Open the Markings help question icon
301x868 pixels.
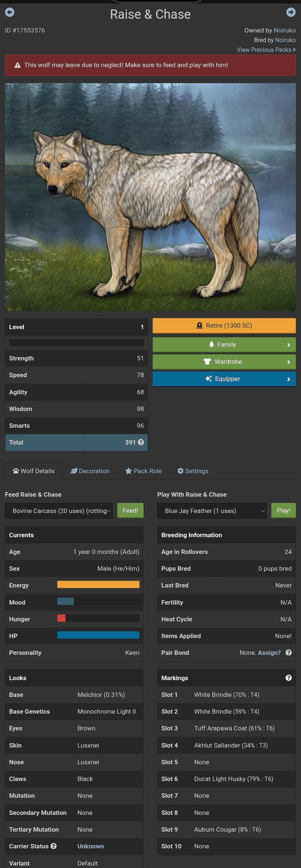click(x=288, y=678)
